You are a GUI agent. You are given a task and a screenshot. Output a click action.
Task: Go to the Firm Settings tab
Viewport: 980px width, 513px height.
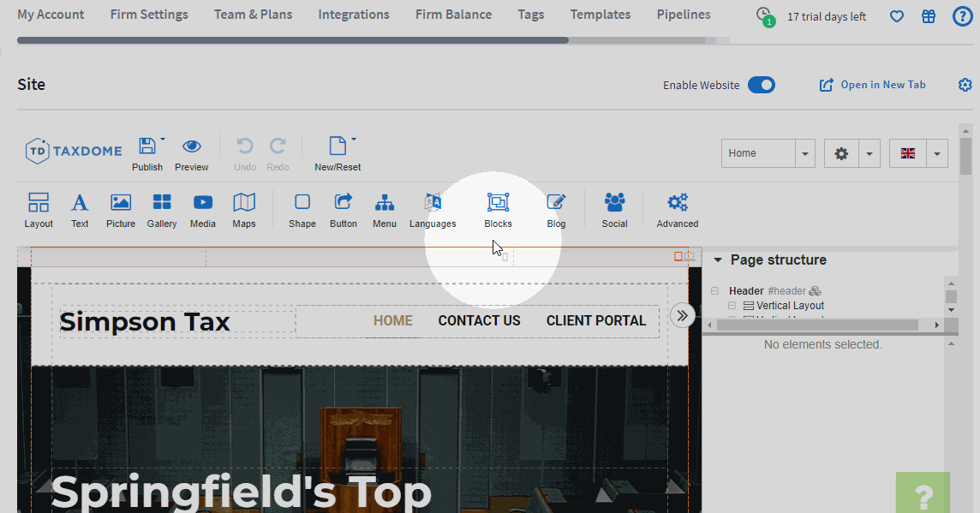pyautogui.click(x=149, y=15)
